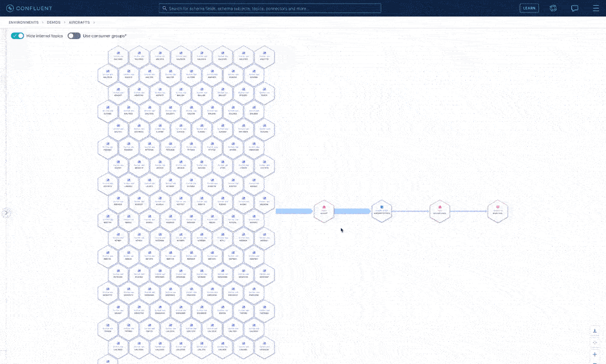Select the first pink topic node after the producers

point(324,211)
